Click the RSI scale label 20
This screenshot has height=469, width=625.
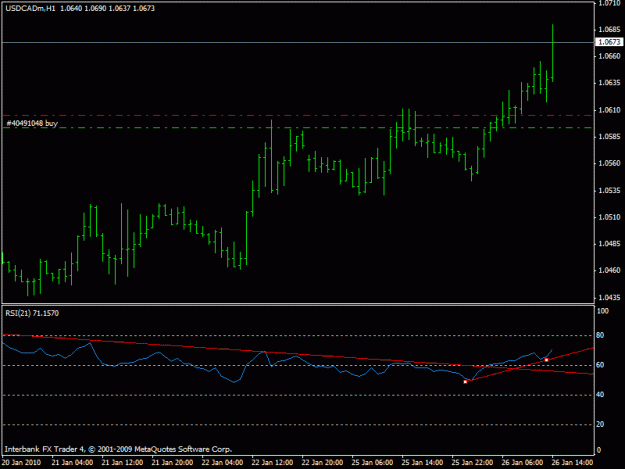pyautogui.click(x=600, y=424)
